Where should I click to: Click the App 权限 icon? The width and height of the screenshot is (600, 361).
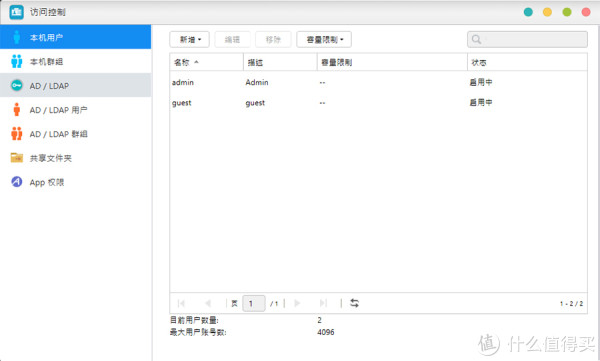(x=16, y=181)
